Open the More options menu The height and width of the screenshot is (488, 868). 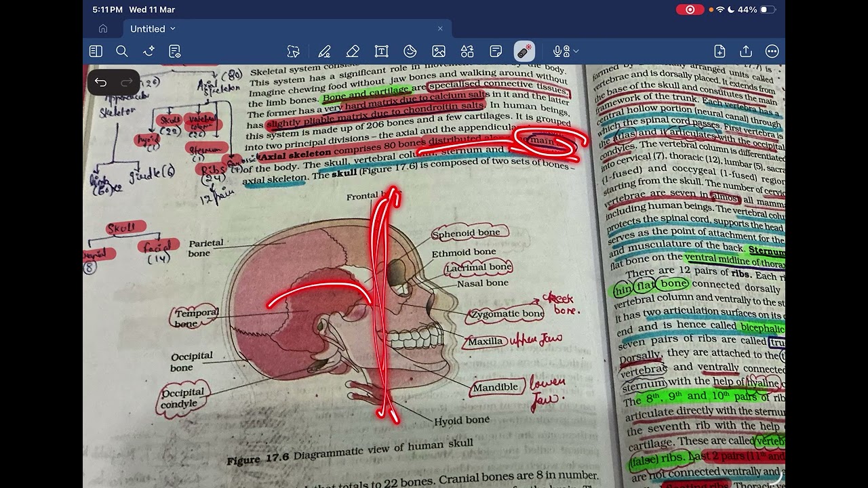click(x=772, y=52)
